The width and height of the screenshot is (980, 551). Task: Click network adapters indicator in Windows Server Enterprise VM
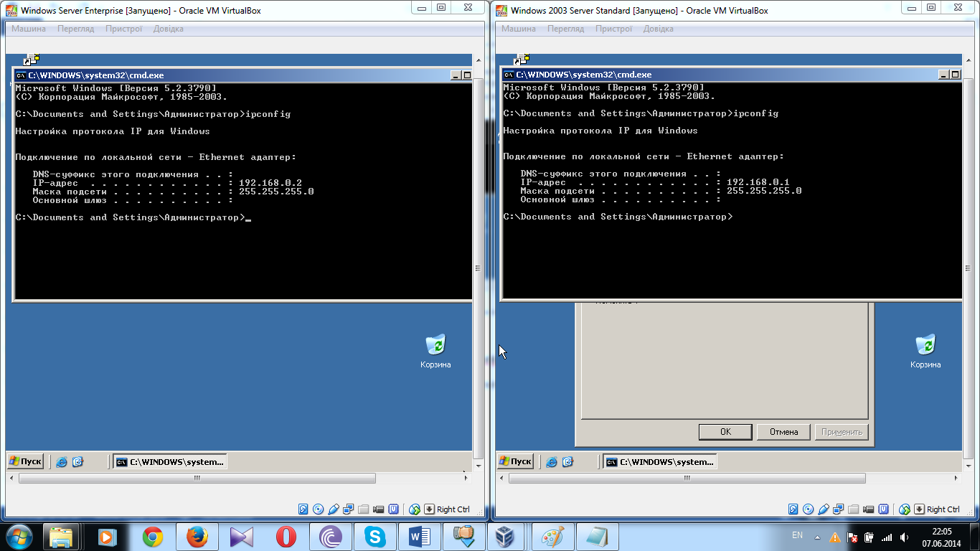click(x=349, y=509)
